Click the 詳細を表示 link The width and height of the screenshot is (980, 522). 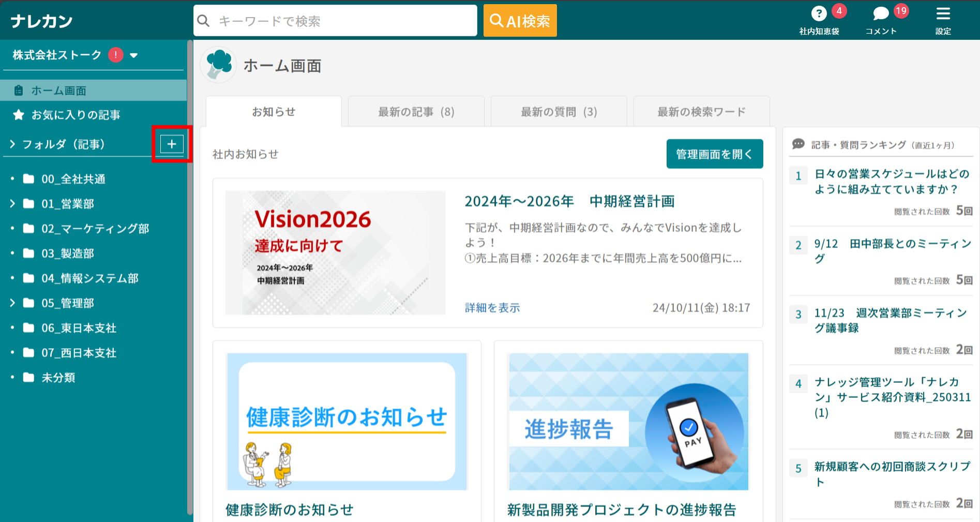(x=492, y=308)
